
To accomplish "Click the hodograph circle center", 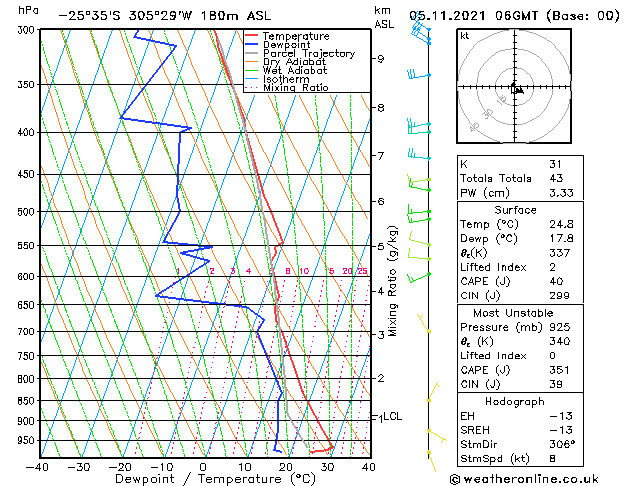I will [x=514, y=86].
